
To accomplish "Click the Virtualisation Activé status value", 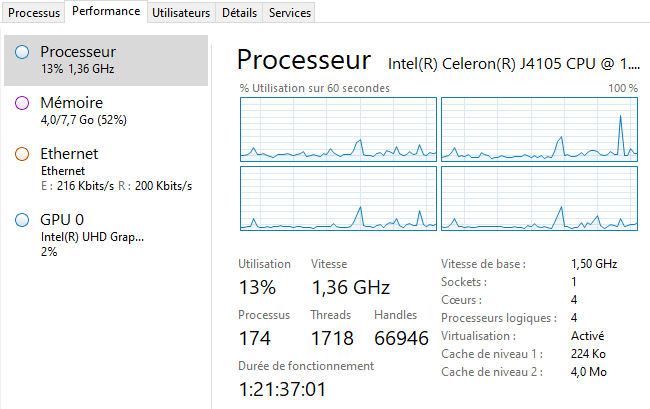I will [x=587, y=336].
